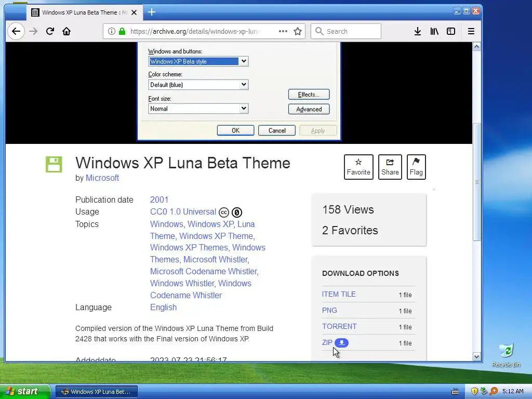Reload the current page
The image size is (532, 399).
click(x=50, y=31)
